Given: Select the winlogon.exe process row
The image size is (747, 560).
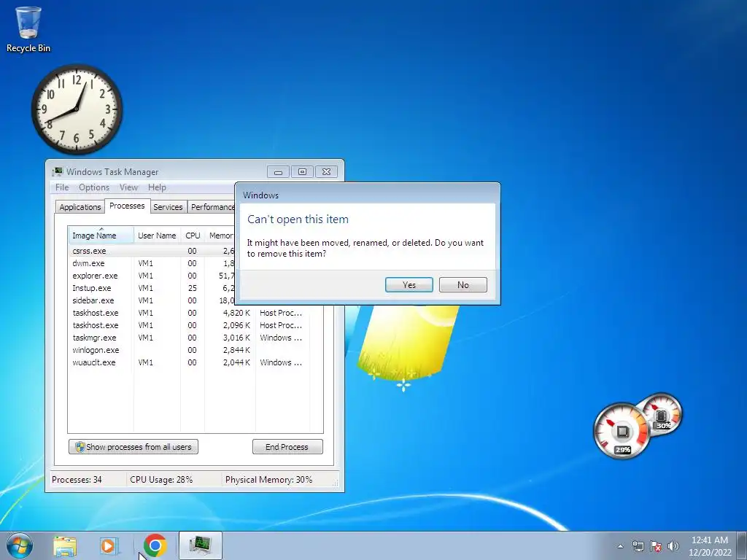Looking at the screenshot, I should (189, 350).
